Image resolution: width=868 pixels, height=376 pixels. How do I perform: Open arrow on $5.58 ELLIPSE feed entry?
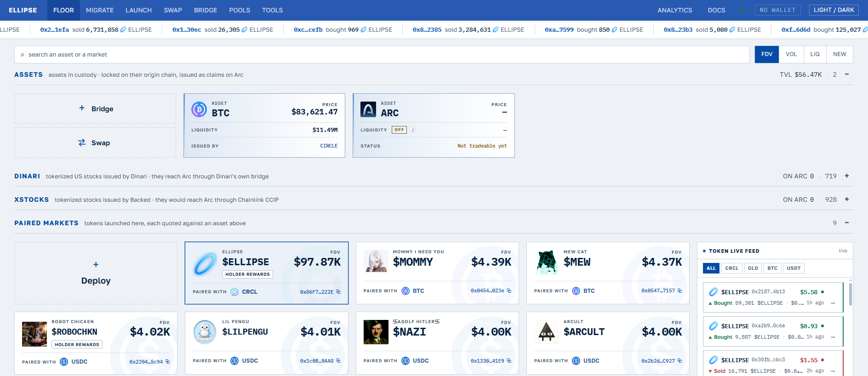coord(833,303)
